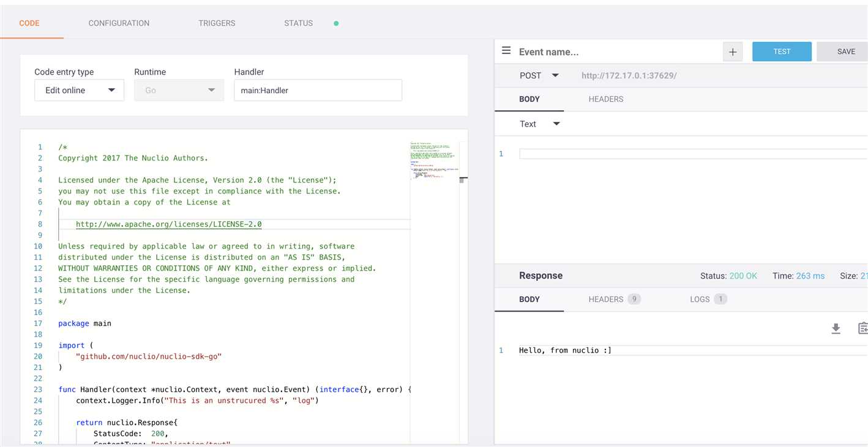Image resolution: width=868 pixels, height=447 pixels.
Task: Click the github.com/nuclio/nuclio-sdk-go import line
Action: [x=149, y=356]
